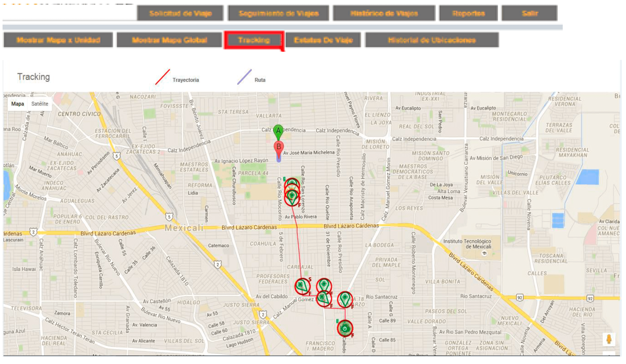Switch to Mostrar Mapa Global

click(x=169, y=40)
